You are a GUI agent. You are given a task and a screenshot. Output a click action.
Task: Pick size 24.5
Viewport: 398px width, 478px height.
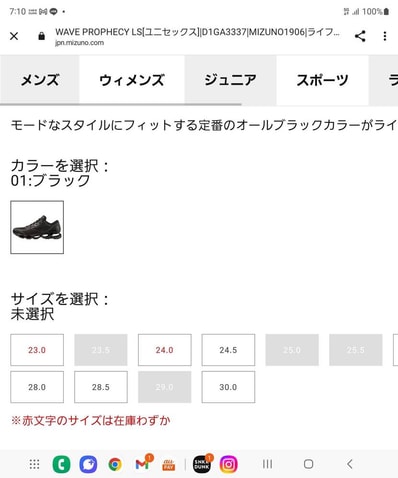coord(228,350)
